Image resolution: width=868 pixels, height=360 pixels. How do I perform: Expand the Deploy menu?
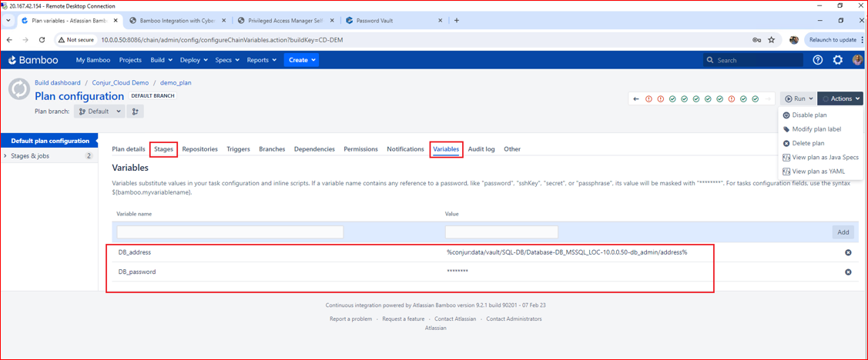click(194, 60)
